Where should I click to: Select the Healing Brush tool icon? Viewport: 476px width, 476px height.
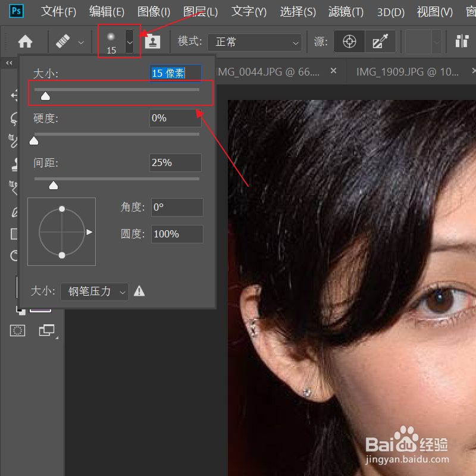coord(63,41)
